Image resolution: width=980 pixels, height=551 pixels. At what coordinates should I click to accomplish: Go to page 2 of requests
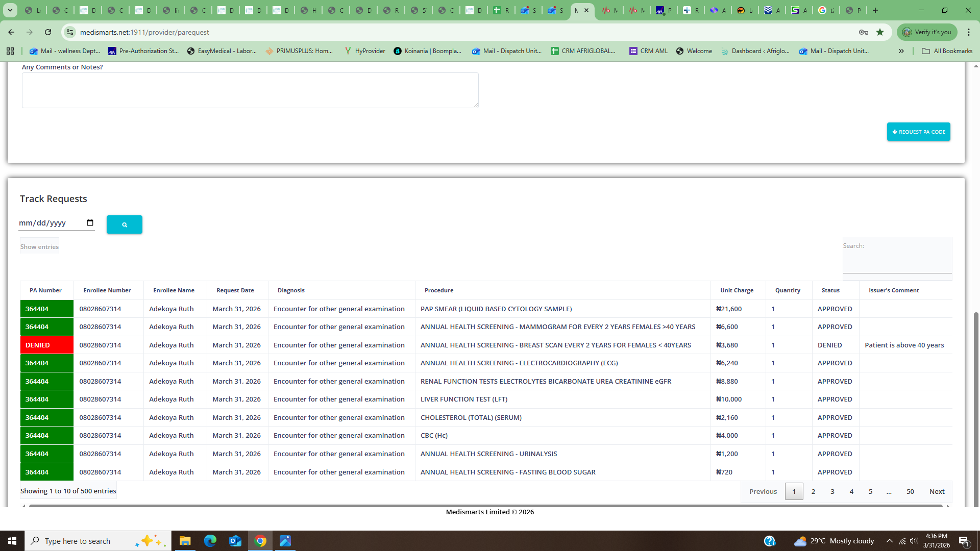point(813,491)
